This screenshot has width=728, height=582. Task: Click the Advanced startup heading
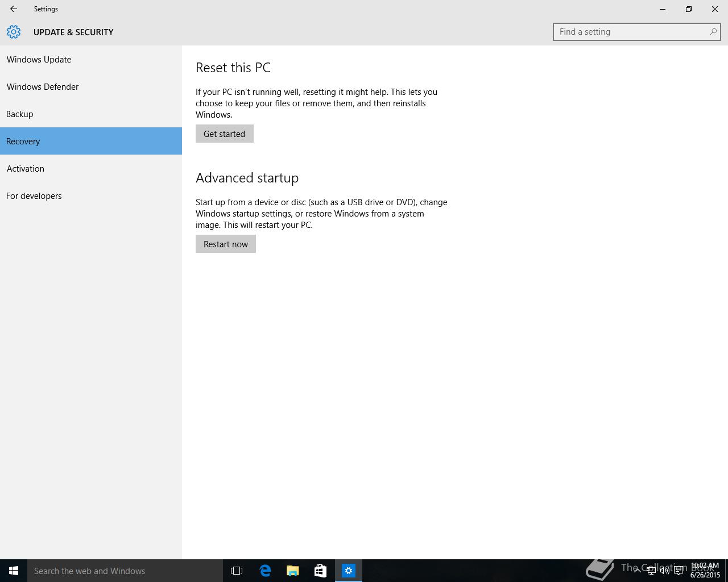click(x=247, y=178)
